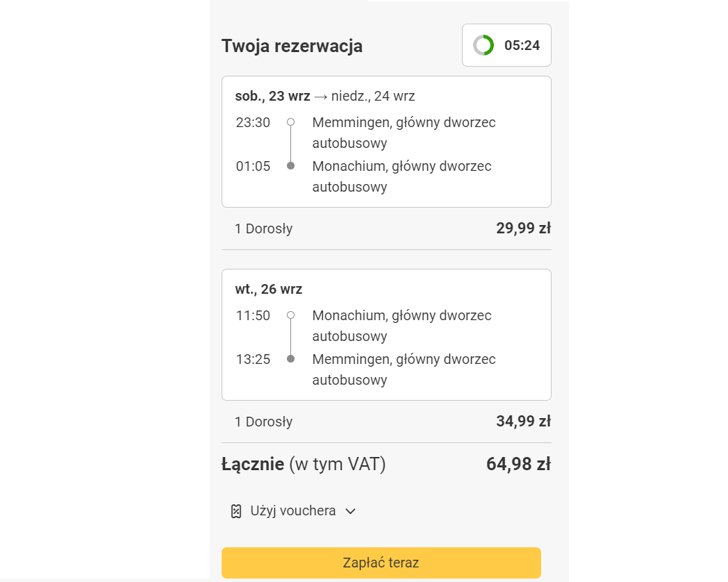
Task: Click the 34,99 zł return price
Action: (523, 422)
